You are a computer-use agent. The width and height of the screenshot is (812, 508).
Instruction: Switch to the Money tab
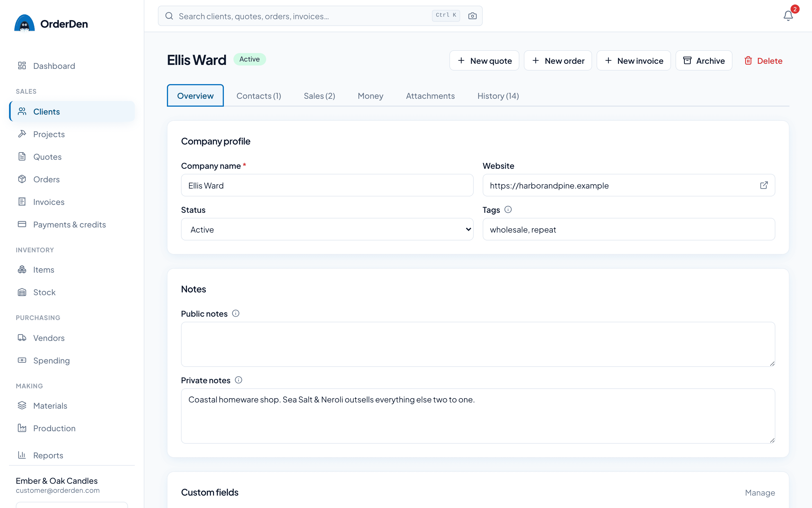point(370,96)
